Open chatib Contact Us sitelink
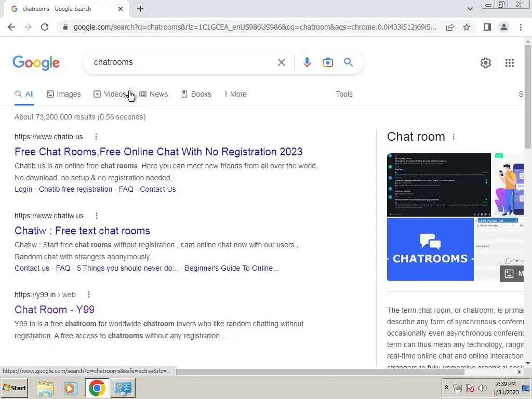Viewport: 532px width, 399px height. 158,189
